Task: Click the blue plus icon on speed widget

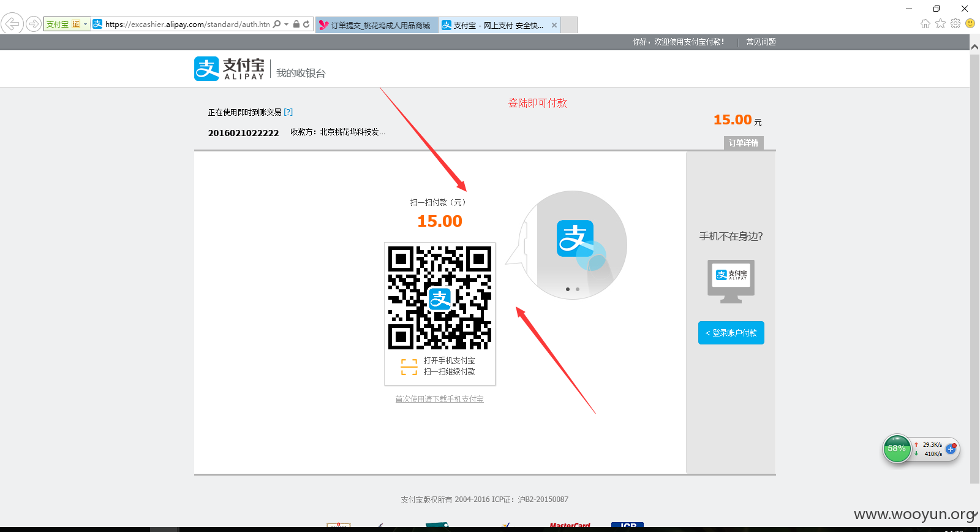Action: (x=951, y=449)
